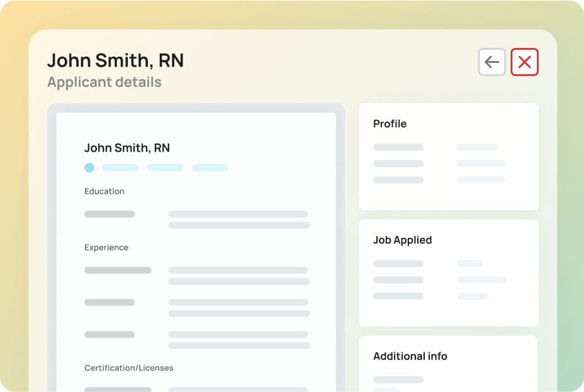Open the Education section in resume
Screen dimensions: 584x392
104,191
